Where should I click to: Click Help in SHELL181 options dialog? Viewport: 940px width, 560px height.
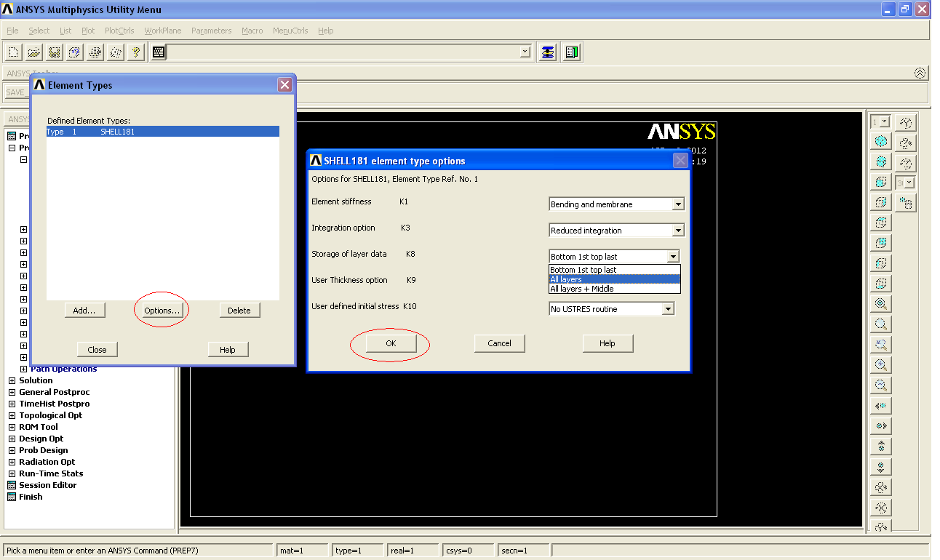coord(608,343)
